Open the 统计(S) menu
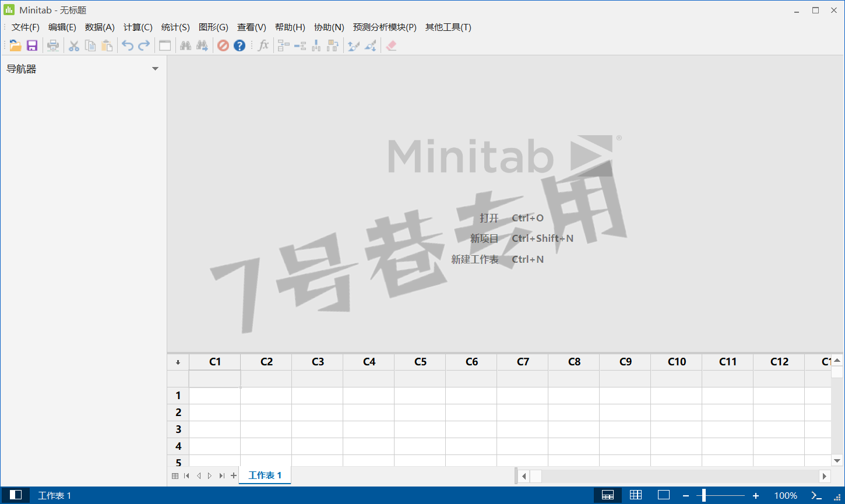This screenshot has height=504, width=845. point(175,27)
